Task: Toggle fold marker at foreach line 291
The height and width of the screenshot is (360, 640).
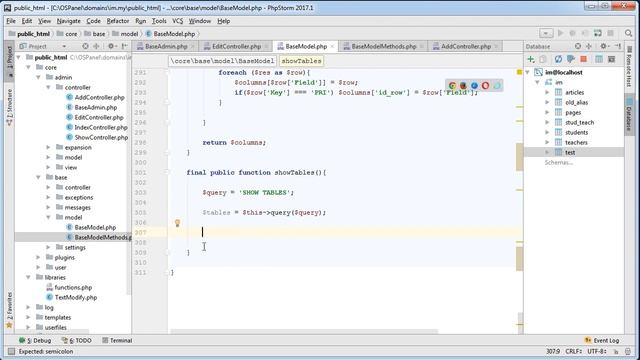Action: (x=167, y=73)
